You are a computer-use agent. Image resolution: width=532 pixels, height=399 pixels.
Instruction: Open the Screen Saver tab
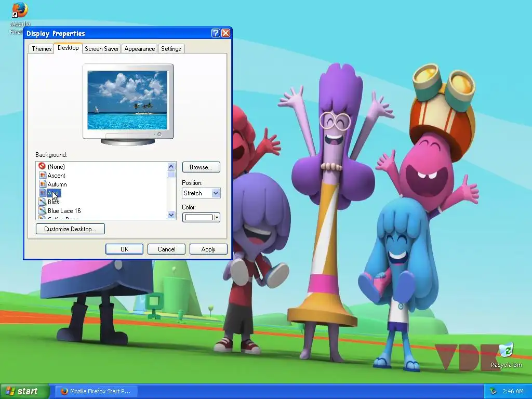tap(101, 48)
